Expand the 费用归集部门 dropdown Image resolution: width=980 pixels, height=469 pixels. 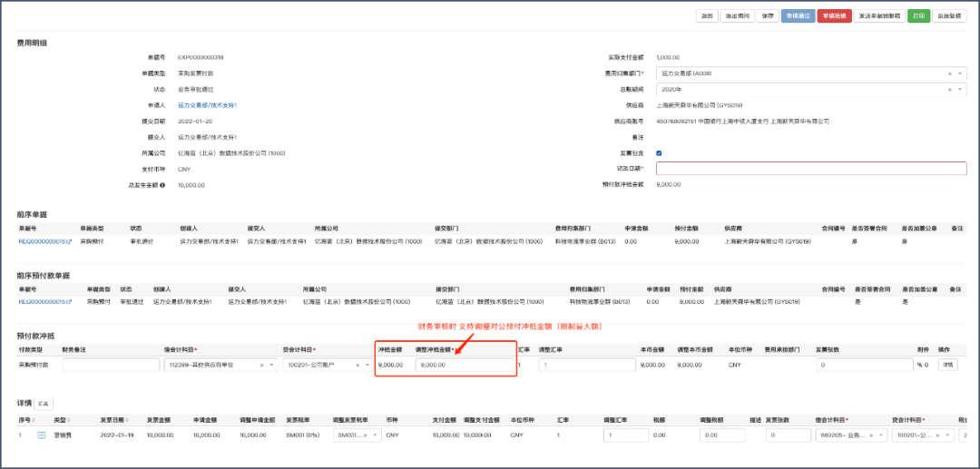pos(960,73)
